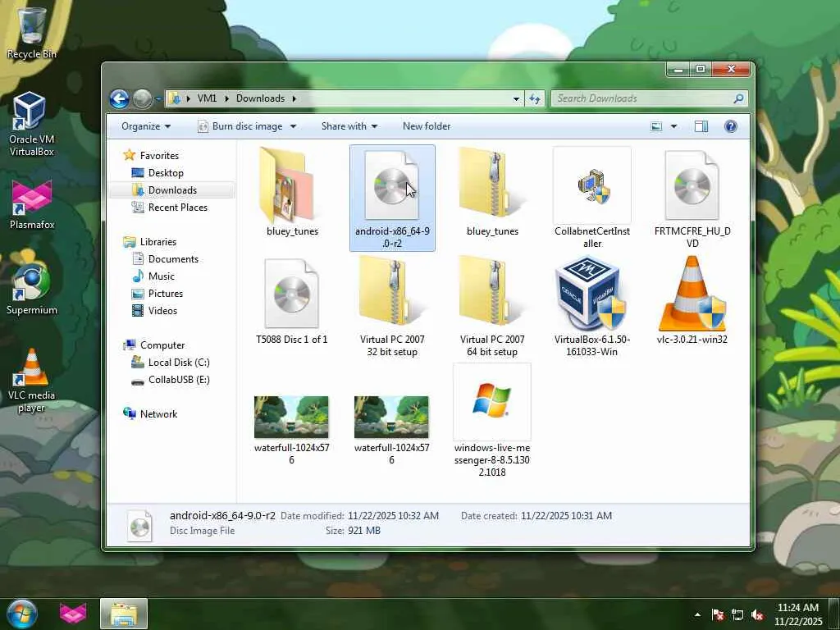Select Virtual PC 2007 64 bit setup archive
Image resolution: width=840 pixels, height=630 pixels.
[492, 307]
